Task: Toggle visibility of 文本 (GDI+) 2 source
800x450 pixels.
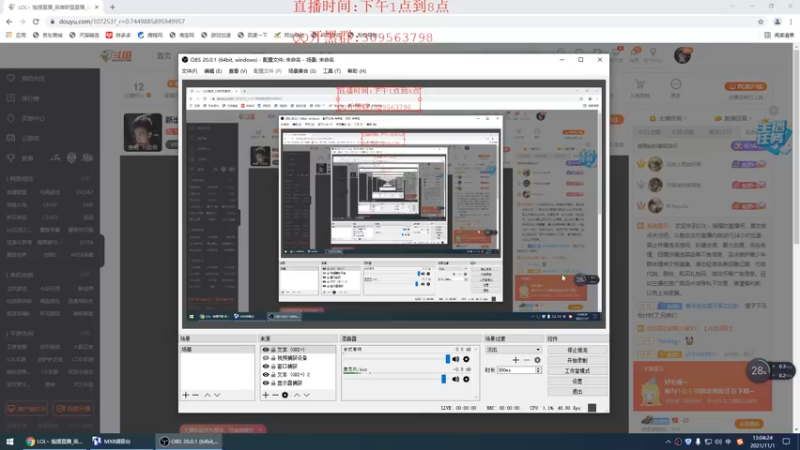Action: point(266,374)
